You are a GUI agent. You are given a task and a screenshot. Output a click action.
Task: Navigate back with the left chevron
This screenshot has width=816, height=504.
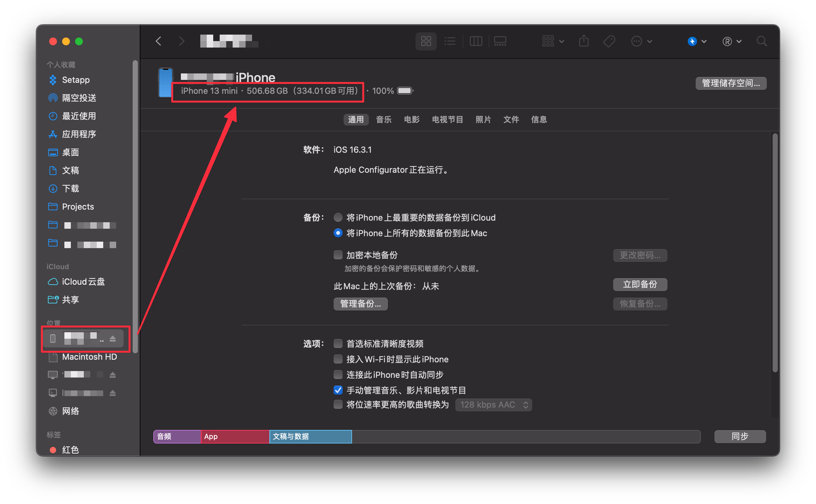click(x=159, y=41)
